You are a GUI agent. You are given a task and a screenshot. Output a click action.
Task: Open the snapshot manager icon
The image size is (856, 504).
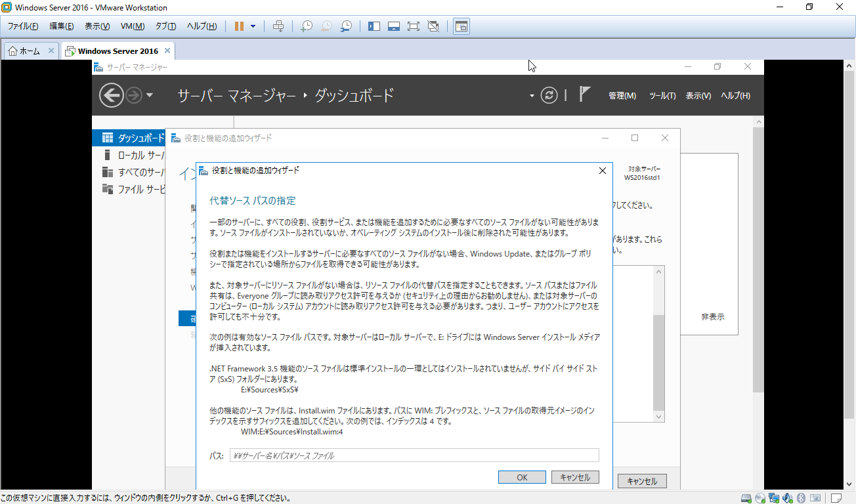(x=346, y=26)
